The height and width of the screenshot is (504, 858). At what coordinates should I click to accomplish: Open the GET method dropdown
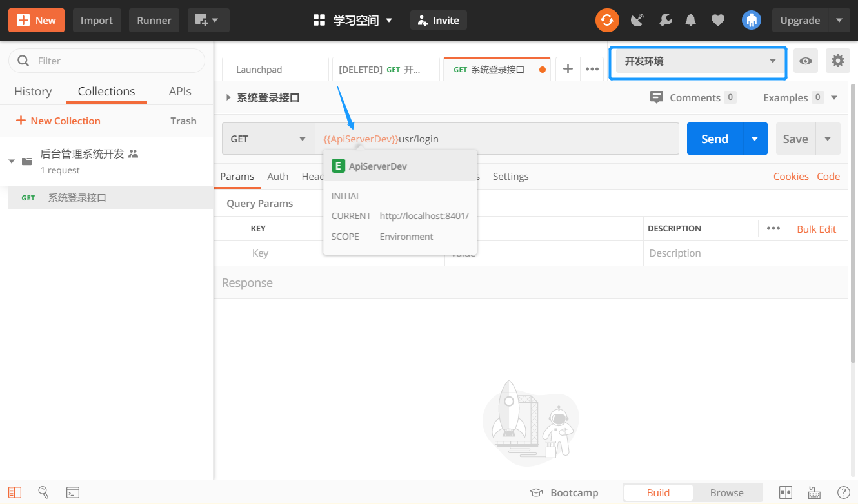[x=268, y=139]
